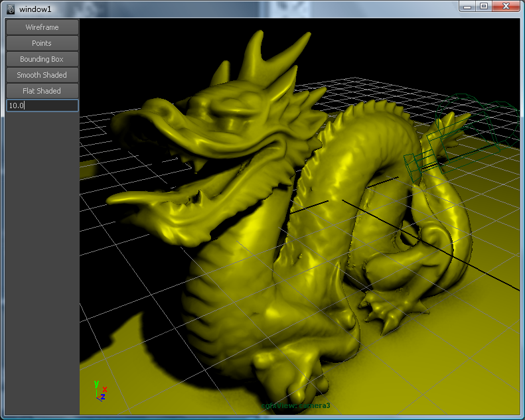
Task: Maximize the window1 window
Action: [x=484, y=7]
